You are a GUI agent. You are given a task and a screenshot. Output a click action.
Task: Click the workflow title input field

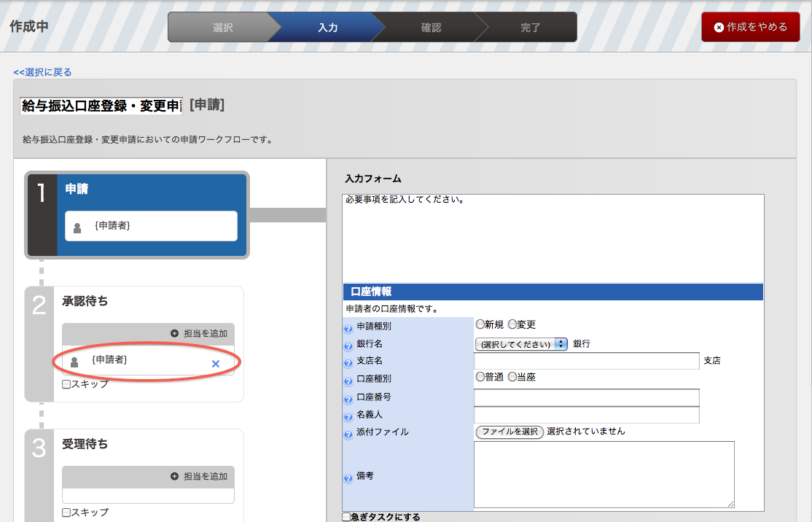click(101, 106)
